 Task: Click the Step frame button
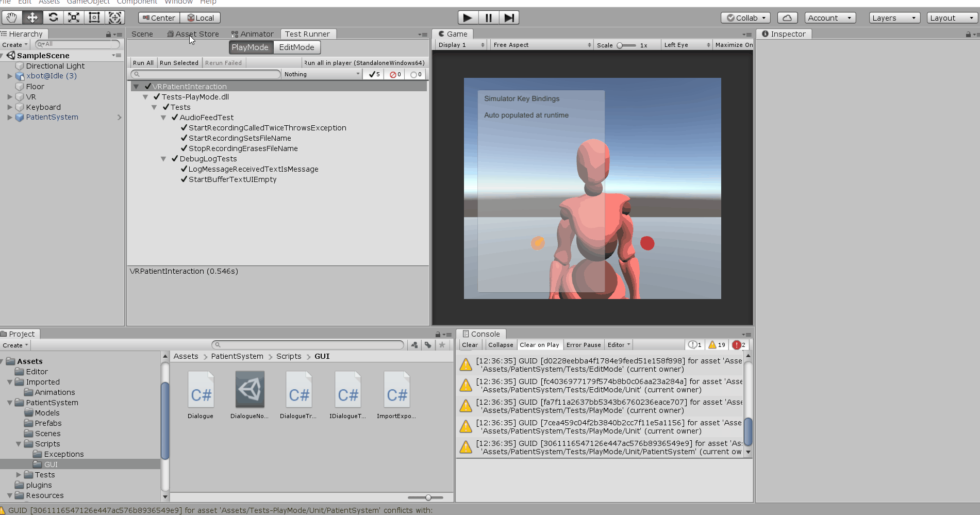tap(509, 18)
